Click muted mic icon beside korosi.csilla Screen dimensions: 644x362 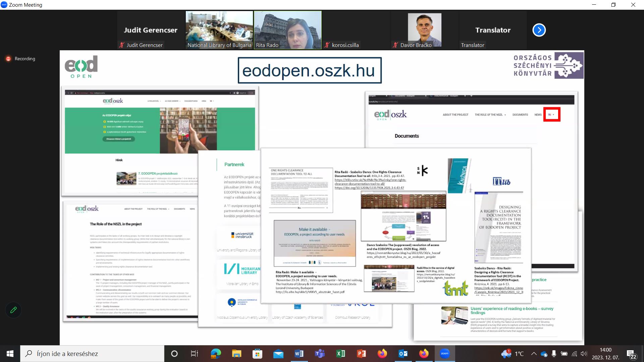[327, 45]
